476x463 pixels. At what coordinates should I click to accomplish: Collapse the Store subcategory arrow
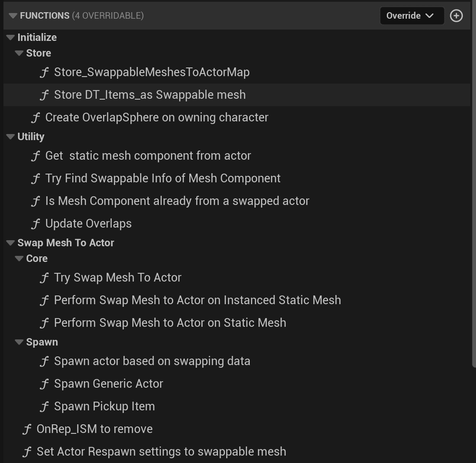click(x=19, y=53)
